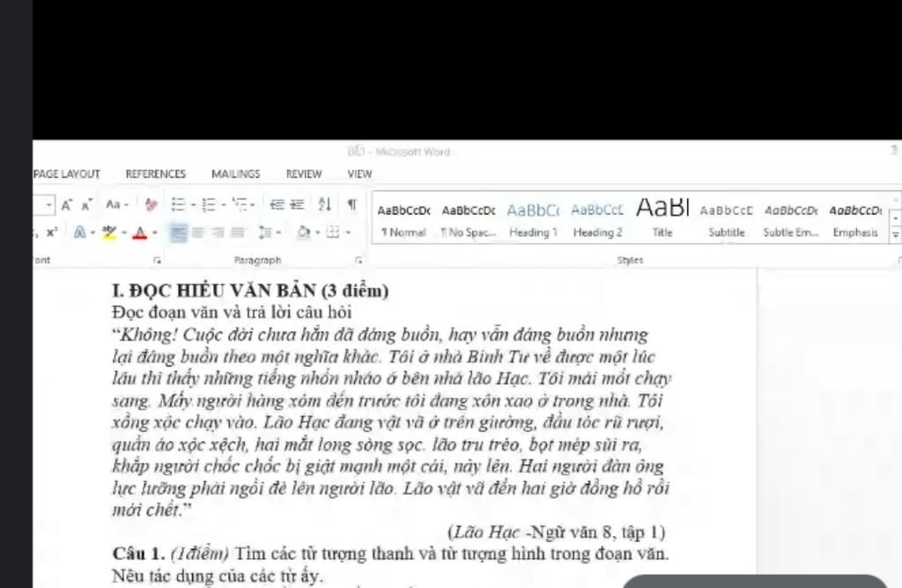Toggle align right
This screenshot has height=588, width=902.
[218, 232]
